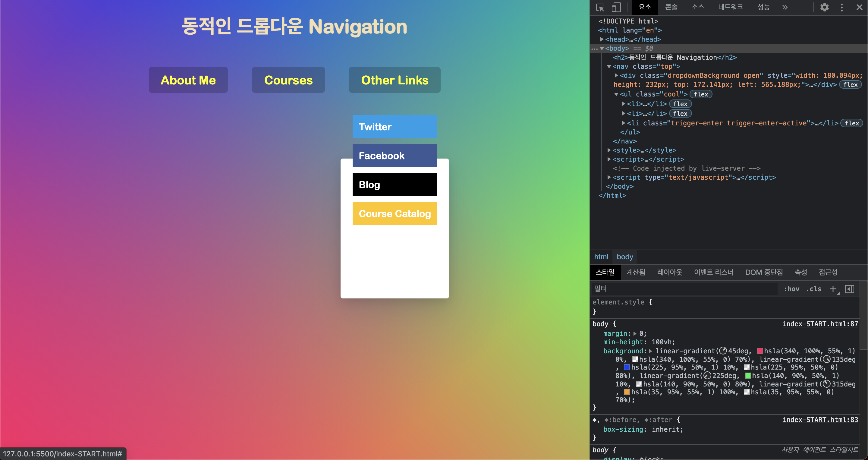Image resolution: width=868 pixels, height=460 pixels.
Task: Toggle the element state pane with :hov
Action: point(791,289)
